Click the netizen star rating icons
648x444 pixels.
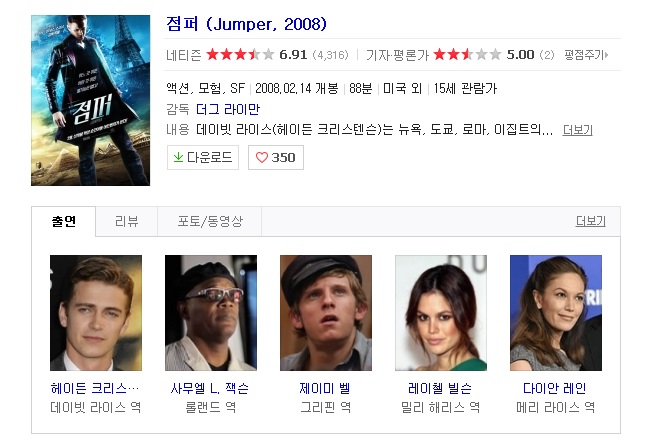click(x=240, y=54)
